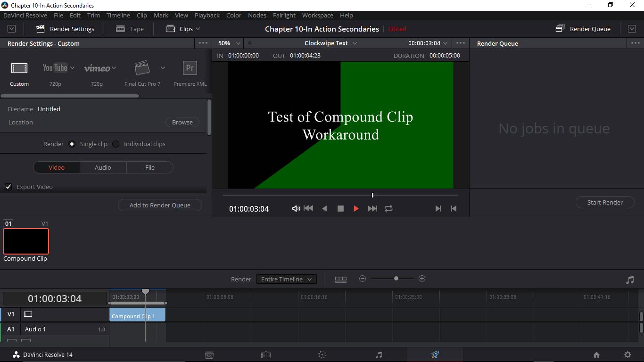Expand the Vimeo preset dropdown arrow
This screenshot has width=644, height=362.
(x=114, y=68)
